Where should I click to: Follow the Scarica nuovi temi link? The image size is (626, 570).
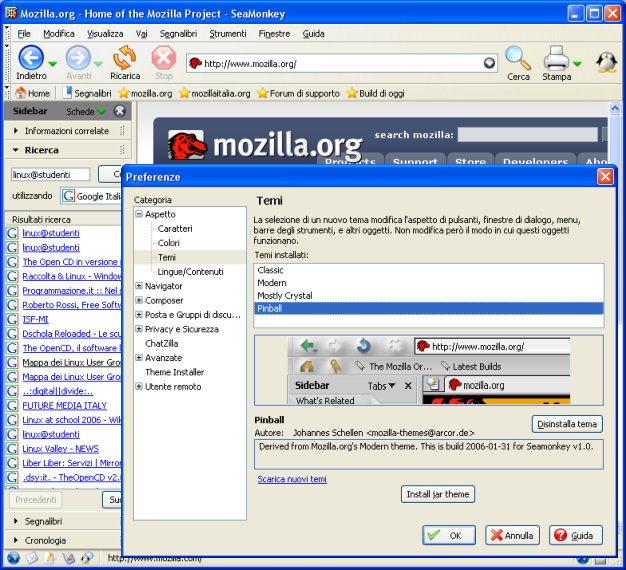coord(292,479)
